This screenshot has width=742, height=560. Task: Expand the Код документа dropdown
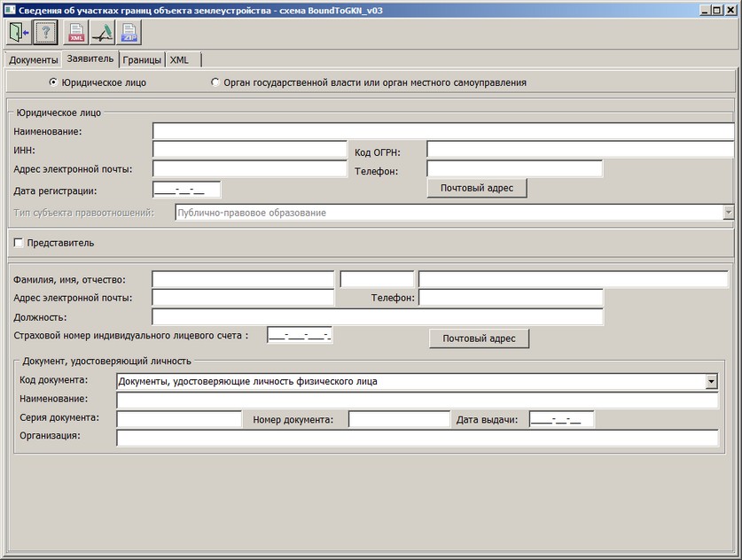(710, 382)
